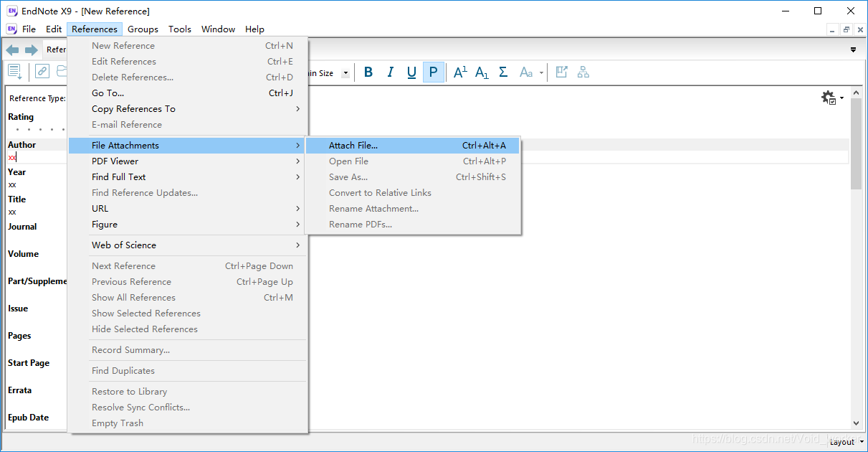The height and width of the screenshot is (452, 868).
Task: Expand URL submenu
Action: click(188, 209)
